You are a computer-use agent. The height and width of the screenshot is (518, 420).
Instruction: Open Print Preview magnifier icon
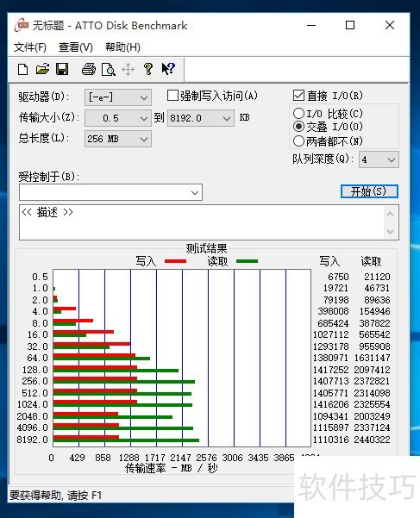pos(109,70)
